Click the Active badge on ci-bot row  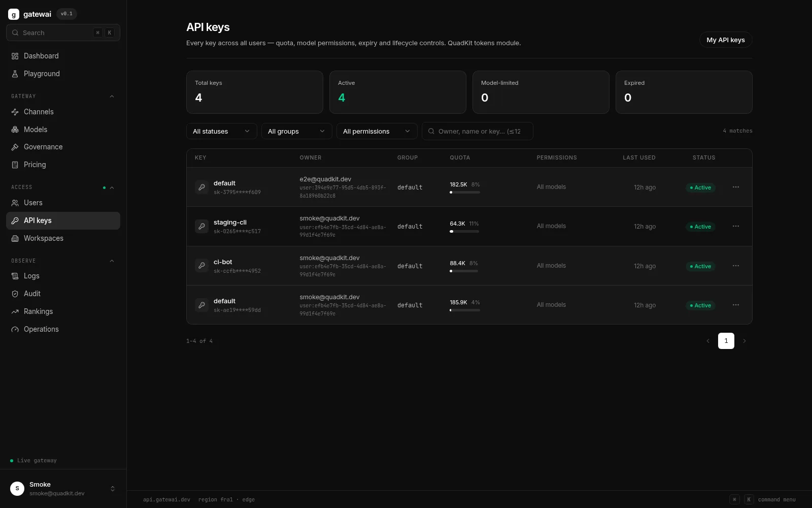700,266
